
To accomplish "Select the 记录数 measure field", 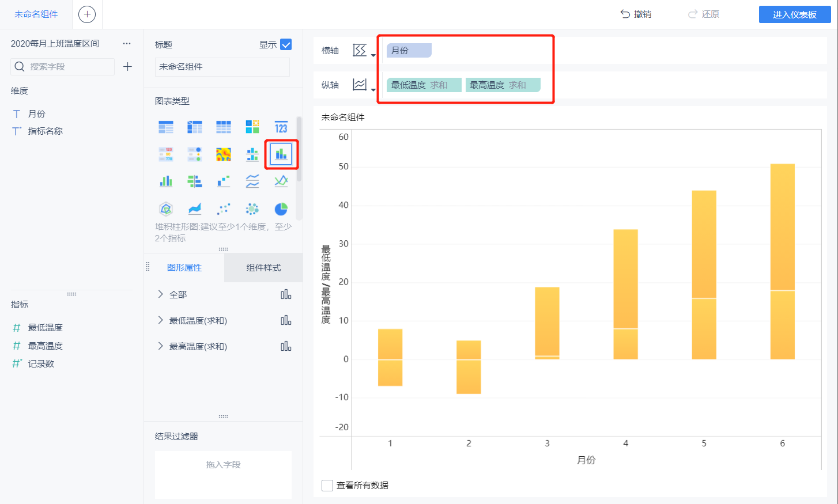I will [x=41, y=364].
